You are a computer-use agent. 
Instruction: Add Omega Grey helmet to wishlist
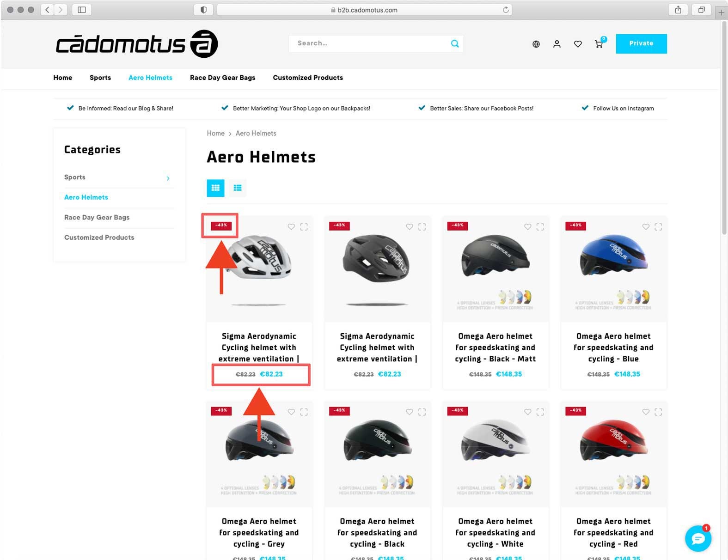[x=291, y=412]
